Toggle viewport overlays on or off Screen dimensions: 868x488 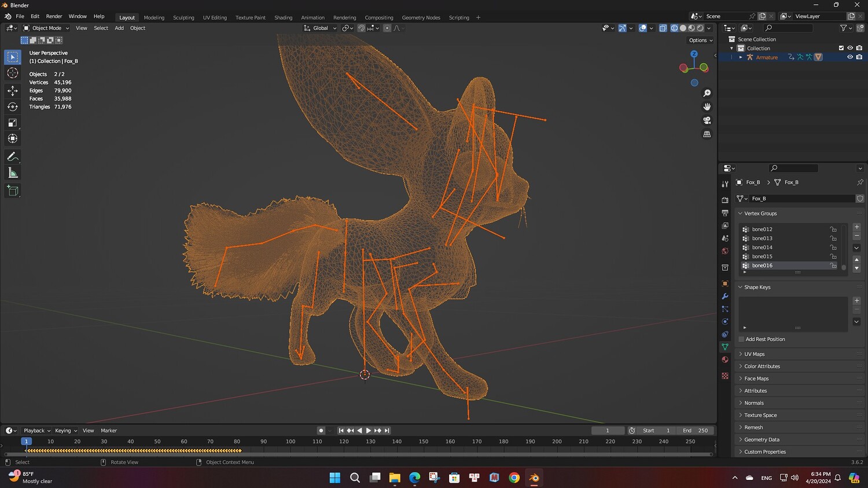pos(642,28)
